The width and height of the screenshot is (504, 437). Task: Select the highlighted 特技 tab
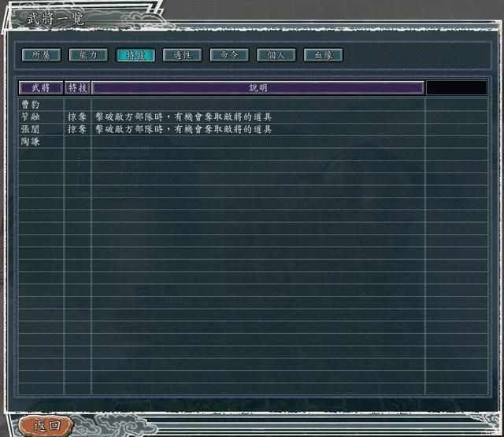pyautogui.click(x=135, y=55)
